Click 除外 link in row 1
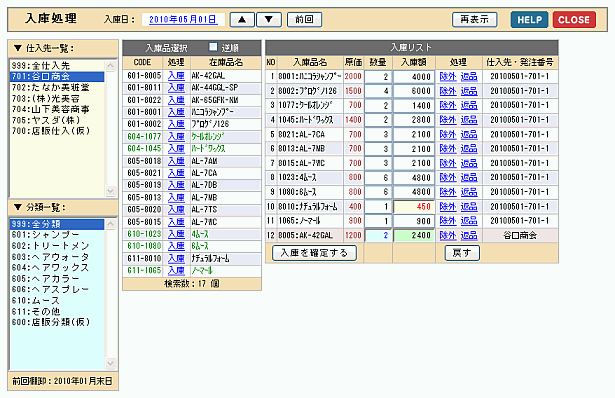 (448, 76)
